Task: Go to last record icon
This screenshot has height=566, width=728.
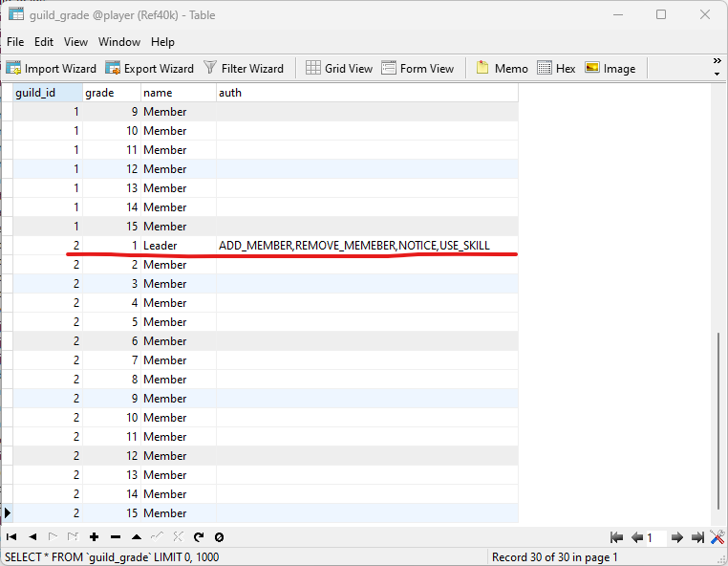Action: [73, 537]
